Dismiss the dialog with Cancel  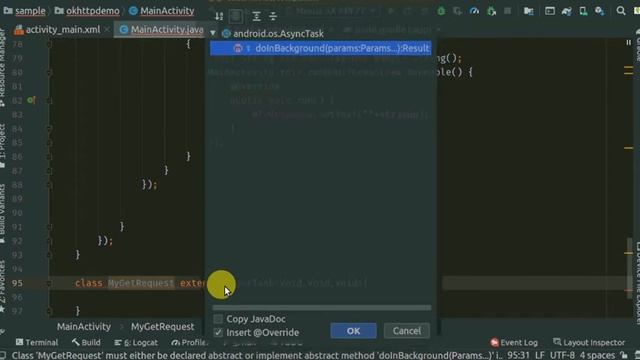tap(407, 331)
